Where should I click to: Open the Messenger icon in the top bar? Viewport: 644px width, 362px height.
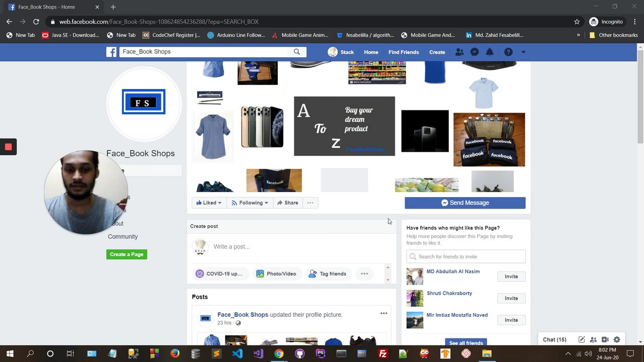click(474, 52)
